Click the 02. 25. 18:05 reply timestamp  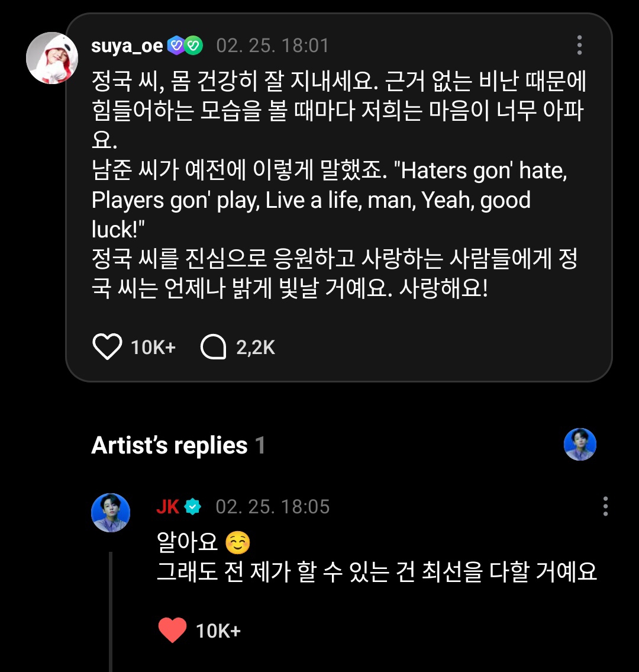tap(273, 507)
